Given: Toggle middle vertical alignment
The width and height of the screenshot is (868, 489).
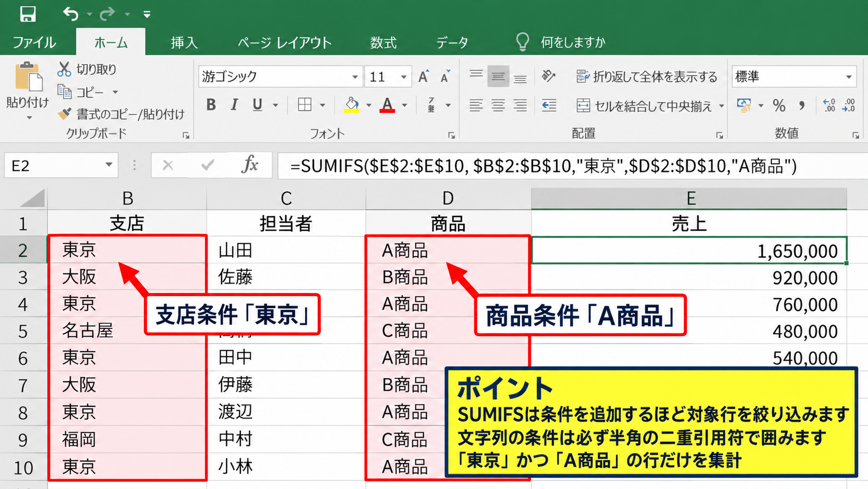Looking at the screenshot, I should 498,77.
